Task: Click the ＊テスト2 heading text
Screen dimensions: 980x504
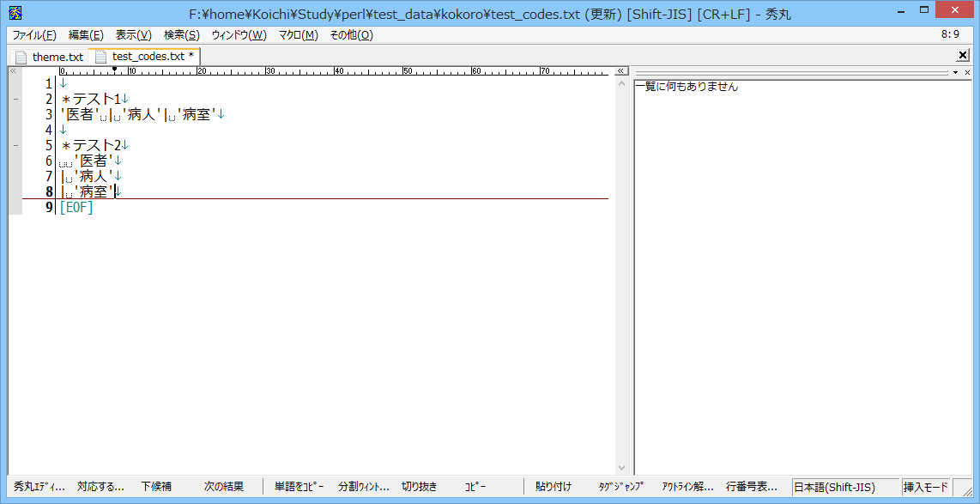Action: [91, 145]
